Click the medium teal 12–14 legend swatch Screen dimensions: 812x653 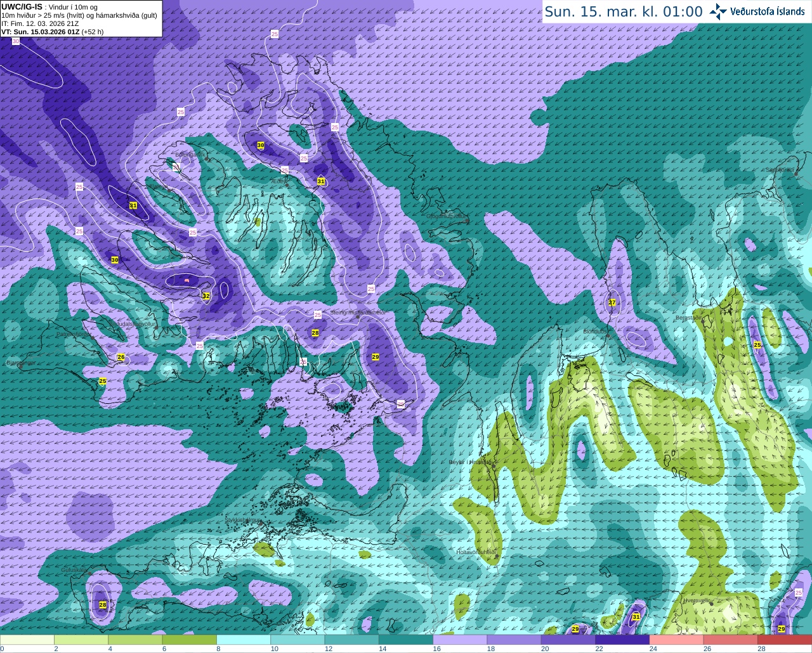[x=351, y=640]
